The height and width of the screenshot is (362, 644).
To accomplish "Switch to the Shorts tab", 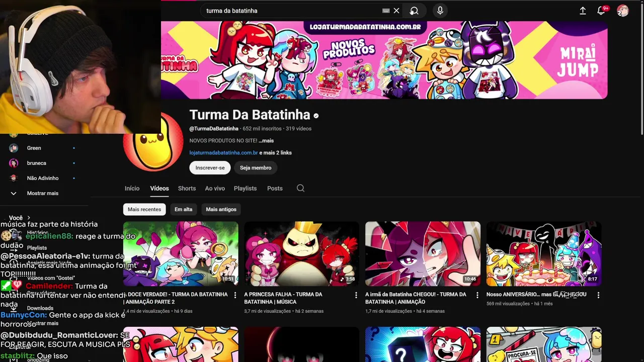I will tap(187, 188).
